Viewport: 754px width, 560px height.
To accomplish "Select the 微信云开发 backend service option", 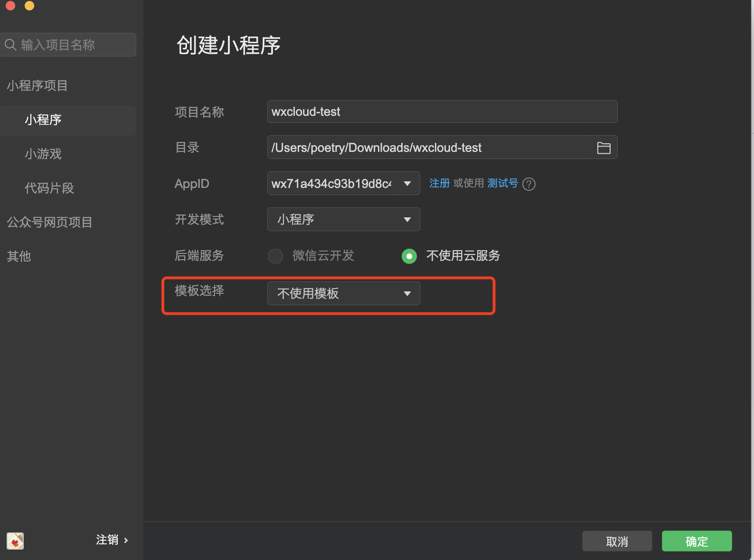I will click(275, 256).
